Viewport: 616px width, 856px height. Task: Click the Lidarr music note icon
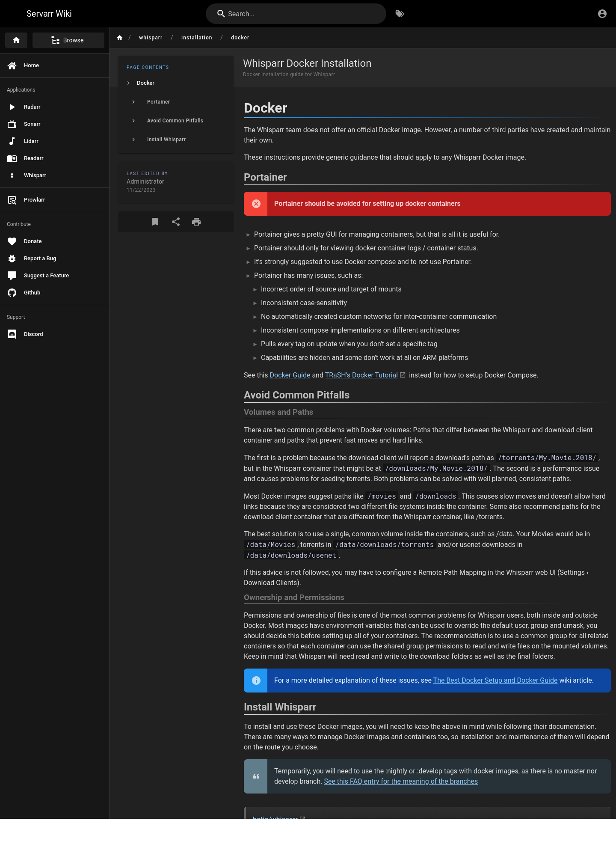12,141
